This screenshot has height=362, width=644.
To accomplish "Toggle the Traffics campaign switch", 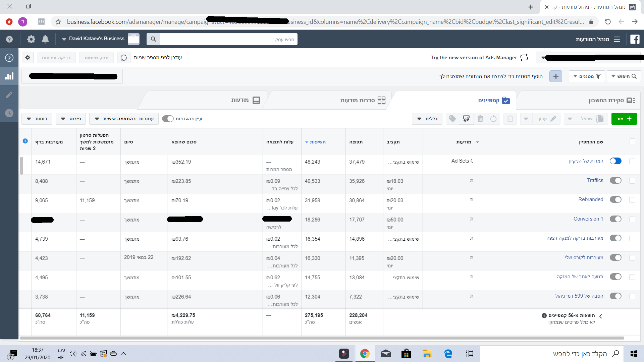I will [x=615, y=180].
